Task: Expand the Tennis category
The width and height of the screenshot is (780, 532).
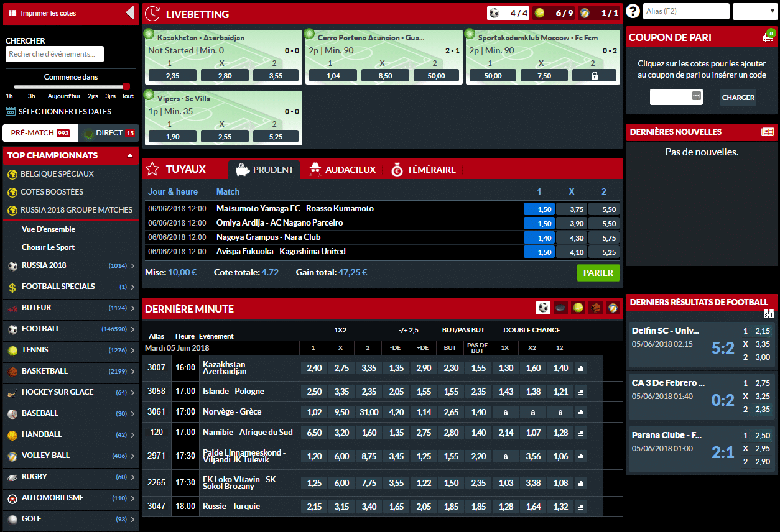Action: 71,350
